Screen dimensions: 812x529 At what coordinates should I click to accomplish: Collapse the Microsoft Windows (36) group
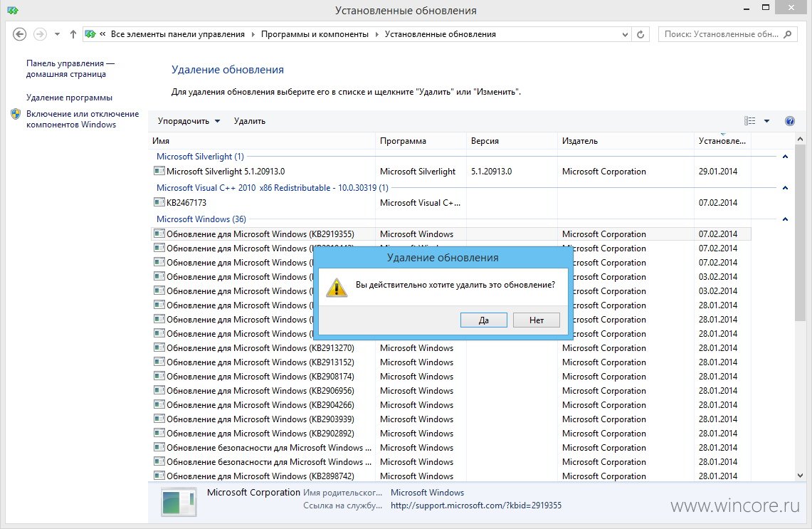pos(785,219)
